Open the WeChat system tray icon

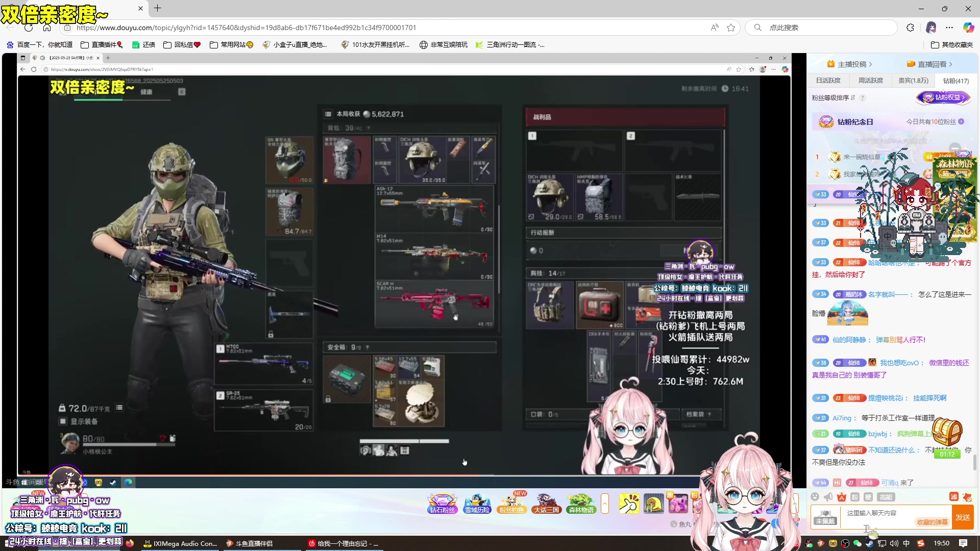click(857, 543)
